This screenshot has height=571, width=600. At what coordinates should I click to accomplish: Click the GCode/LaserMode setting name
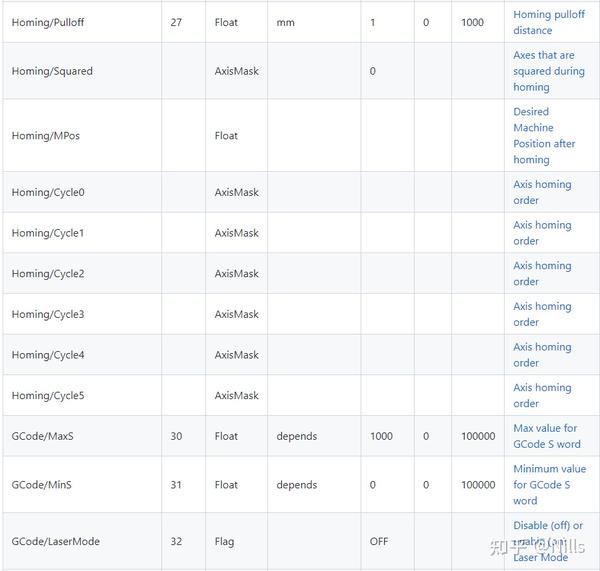point(55,542)
